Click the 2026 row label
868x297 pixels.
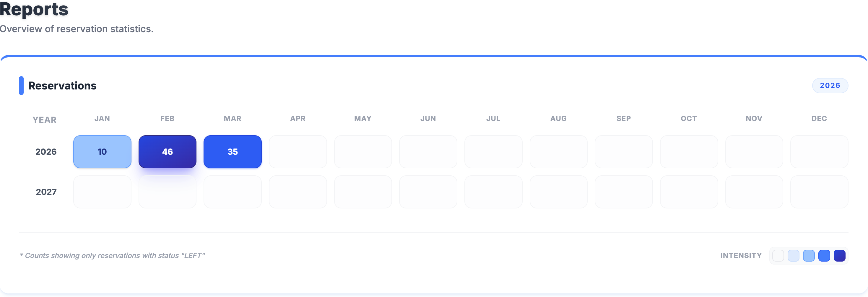point(46,151)
